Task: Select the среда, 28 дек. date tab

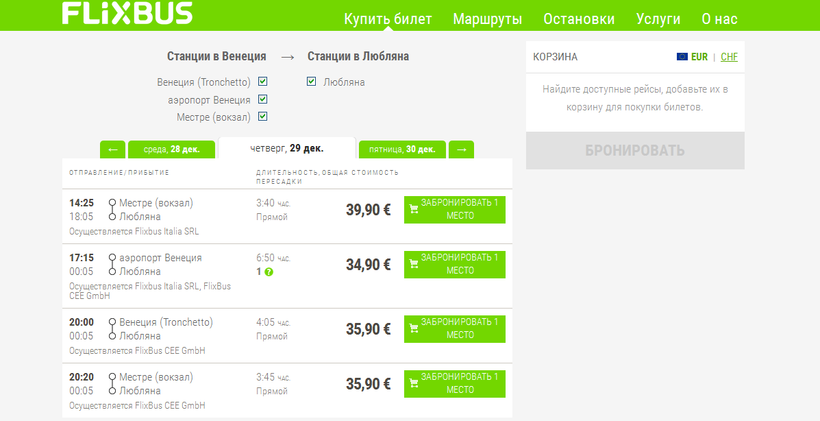Action: click(172, 150)
